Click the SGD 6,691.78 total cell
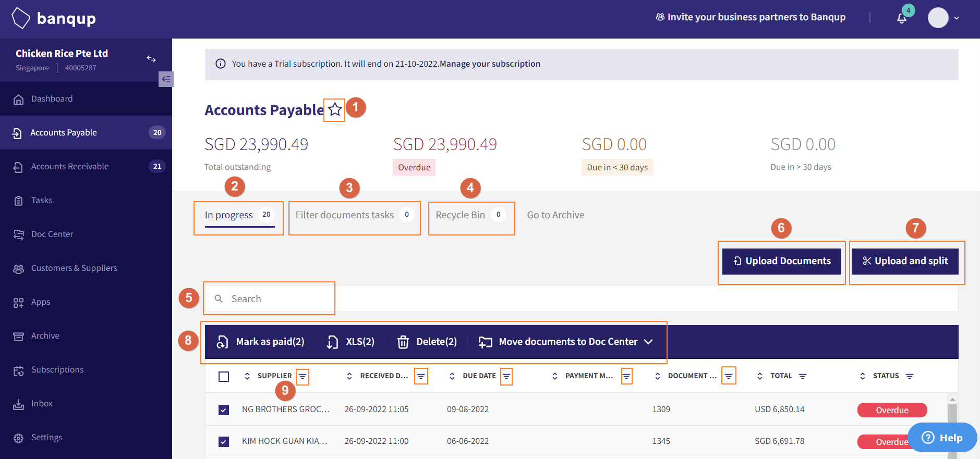This screenshot has width=980, height=459. (x=779, y=441)
